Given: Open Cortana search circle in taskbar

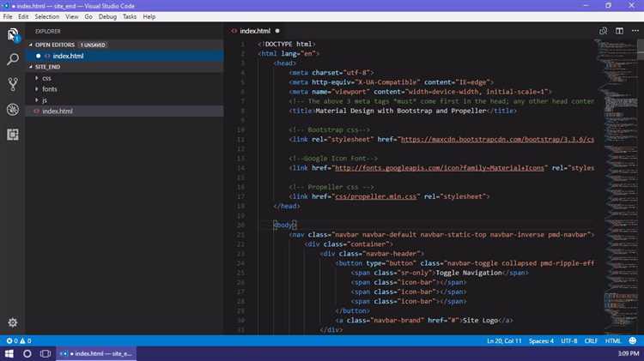Looking at the screenshot, I should (x=27, y=353).
